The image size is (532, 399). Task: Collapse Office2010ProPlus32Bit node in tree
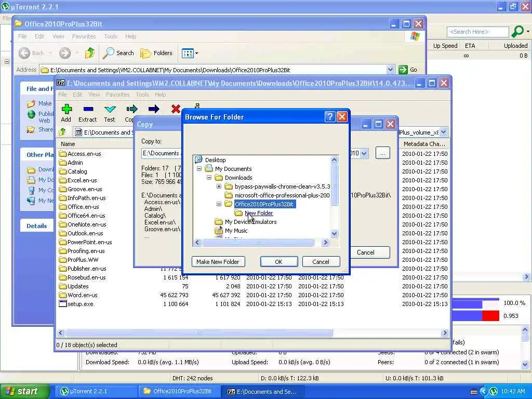coord(219,204)
